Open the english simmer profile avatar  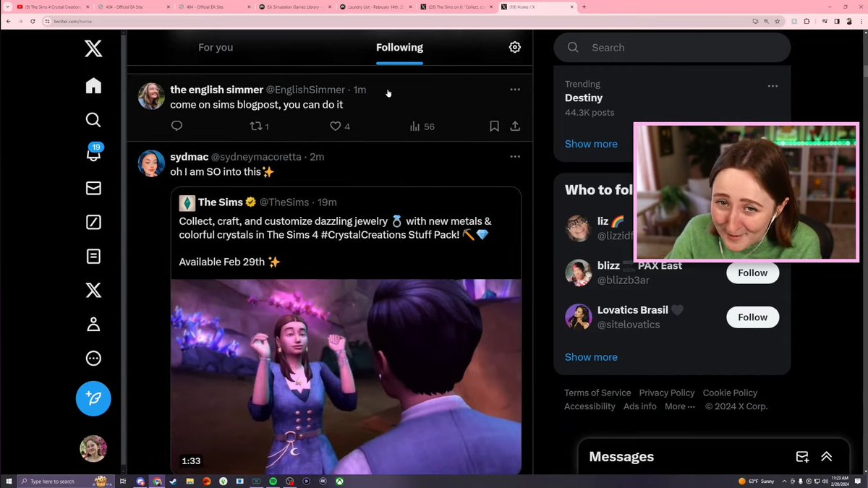tap(151, 96)
